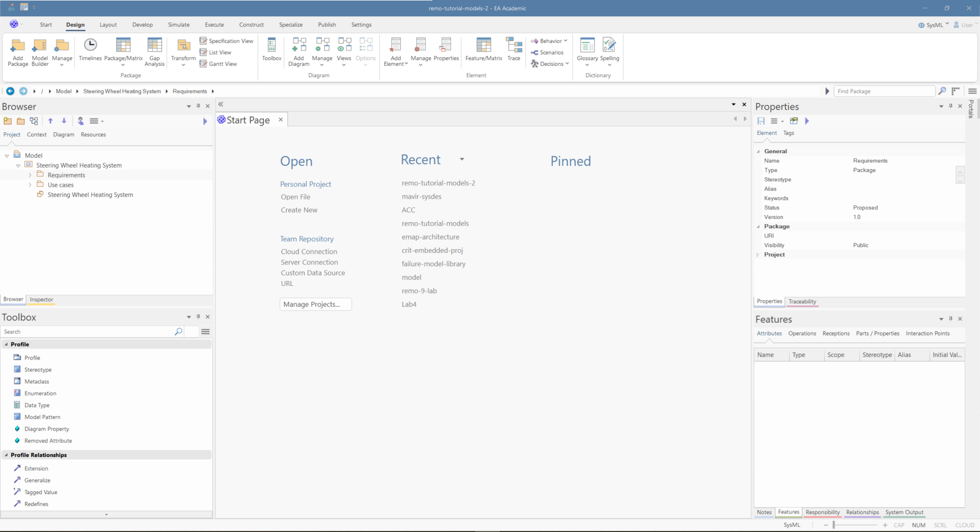Switch to the Simulate ribbon tab
Screen dimensions: 980x532
[x=179, y=25]
